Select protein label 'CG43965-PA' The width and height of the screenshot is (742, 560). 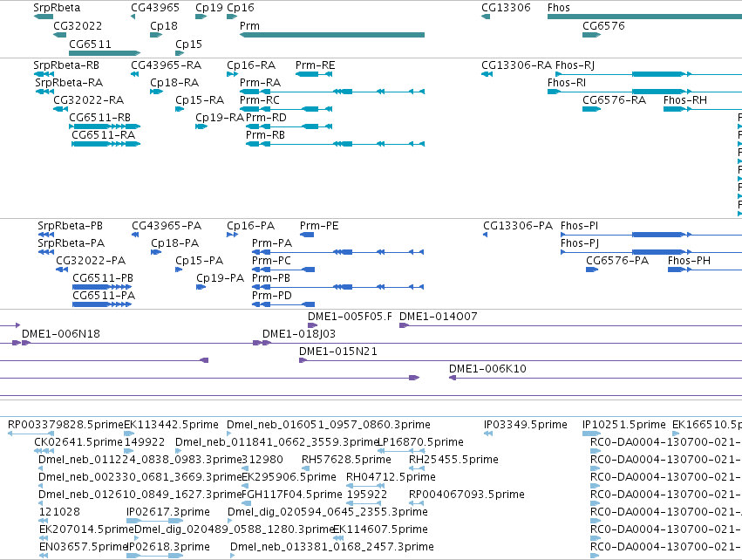click(167, 226)
